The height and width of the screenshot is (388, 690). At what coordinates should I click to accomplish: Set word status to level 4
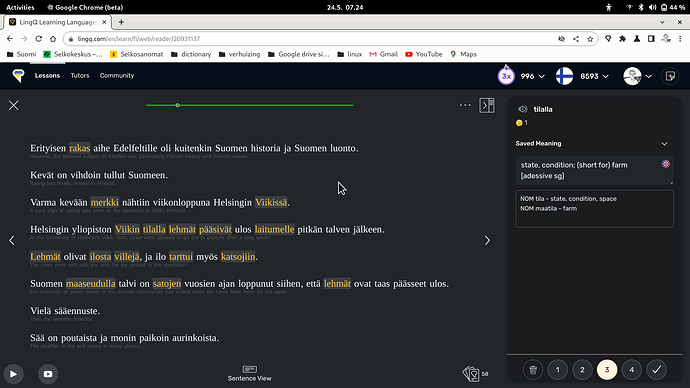point(631,370)
